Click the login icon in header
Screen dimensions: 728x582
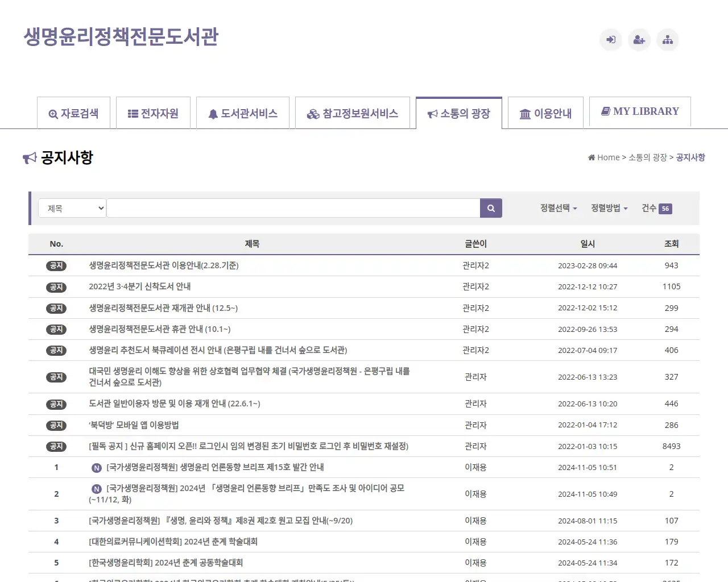[x=611, y=40]
